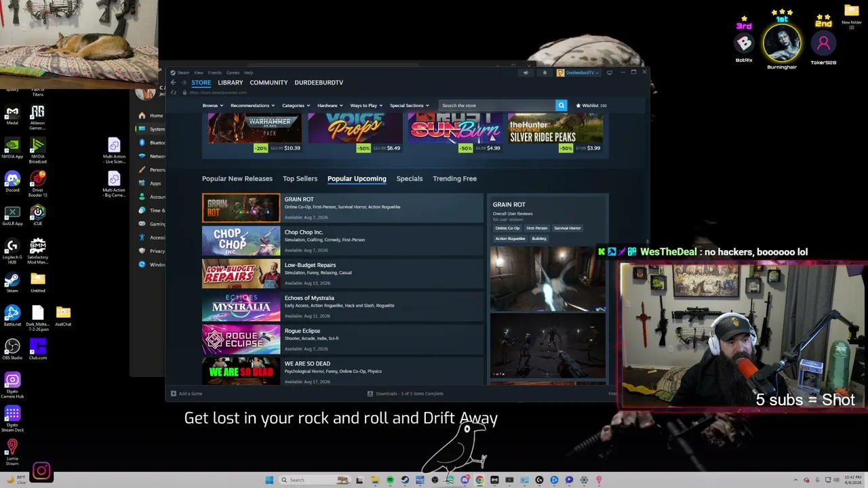
Task: Click the Online Co-Op tag in preview panel
Action: click(507, 228)
